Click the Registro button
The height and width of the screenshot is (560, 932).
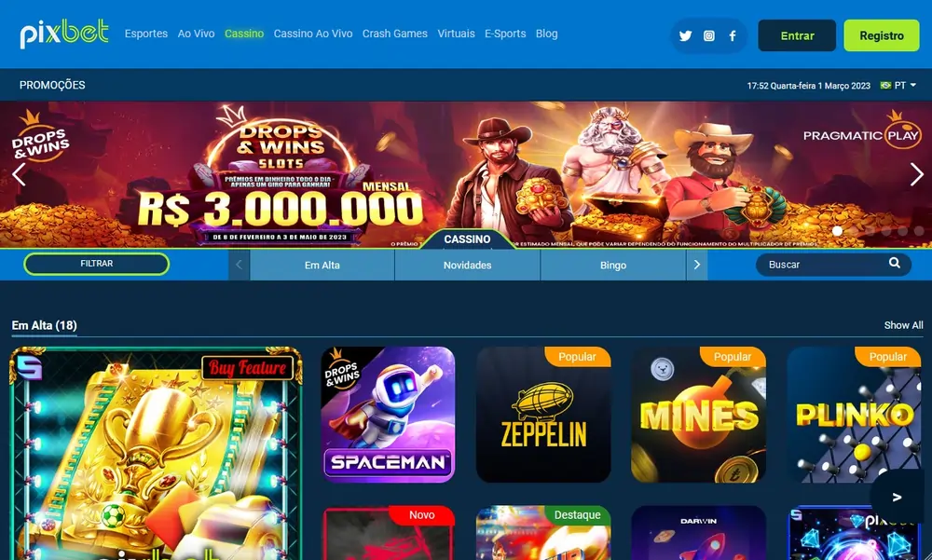point(882,35)
